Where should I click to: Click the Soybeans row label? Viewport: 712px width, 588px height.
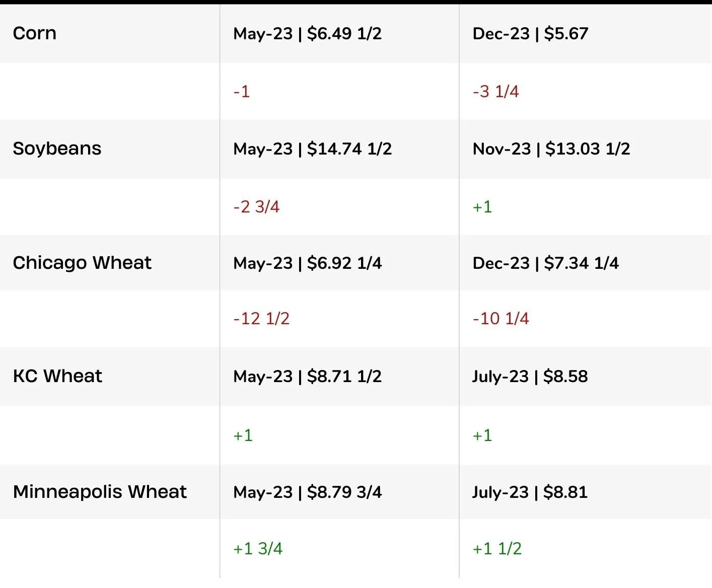click(x=57, y=149)
